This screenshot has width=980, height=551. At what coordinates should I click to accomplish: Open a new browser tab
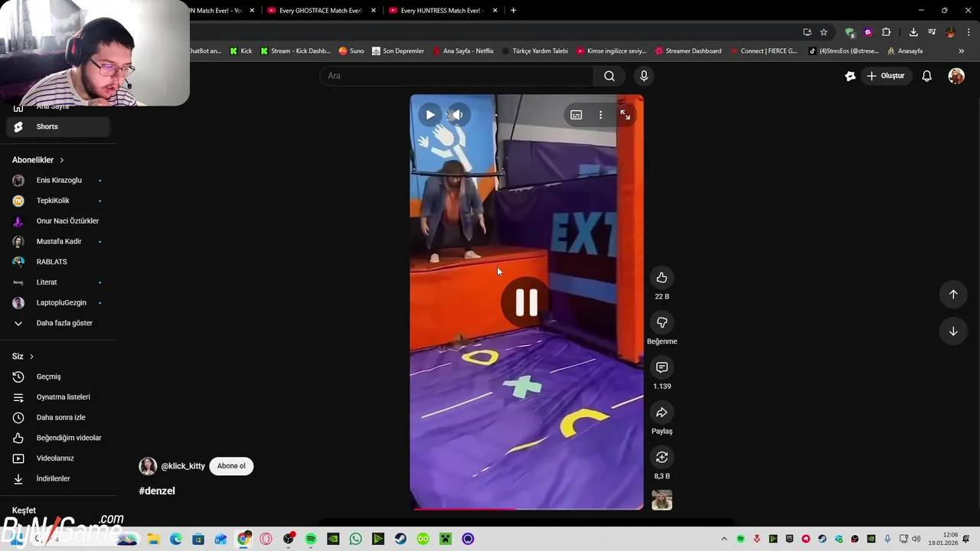tap(513, 11)
